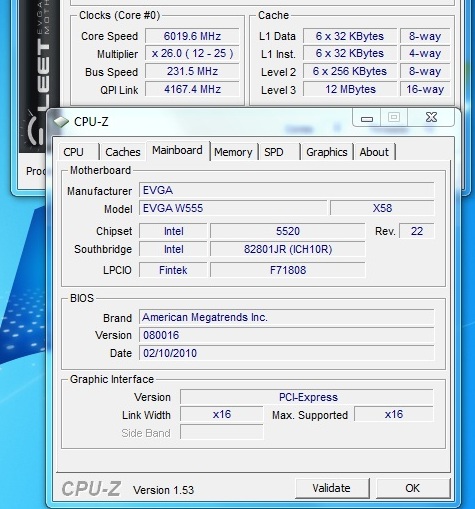Open the Caches tab
The height and width of the screenshot is (509, 475).
(x=123, y=152)
